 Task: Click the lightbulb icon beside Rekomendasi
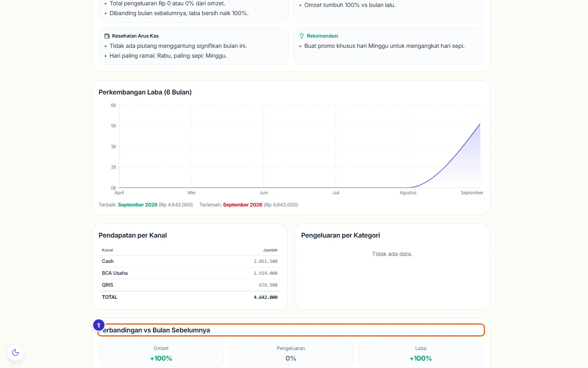coord(302,36)
